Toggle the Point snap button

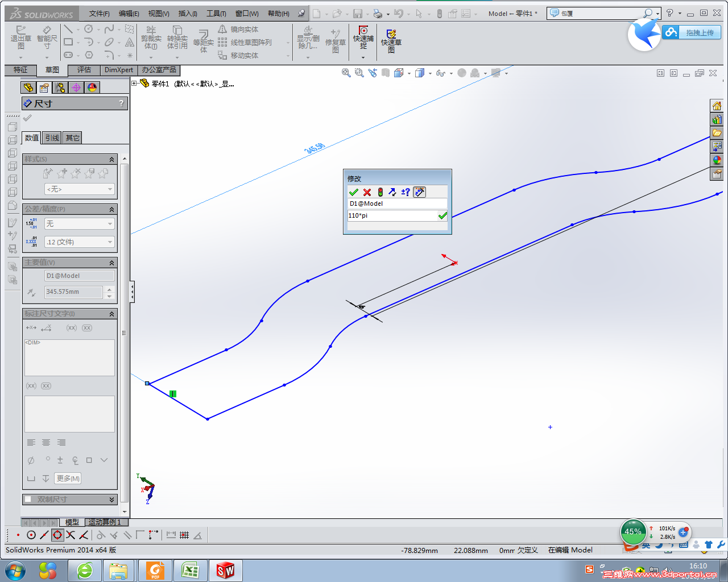coord(18,535)
